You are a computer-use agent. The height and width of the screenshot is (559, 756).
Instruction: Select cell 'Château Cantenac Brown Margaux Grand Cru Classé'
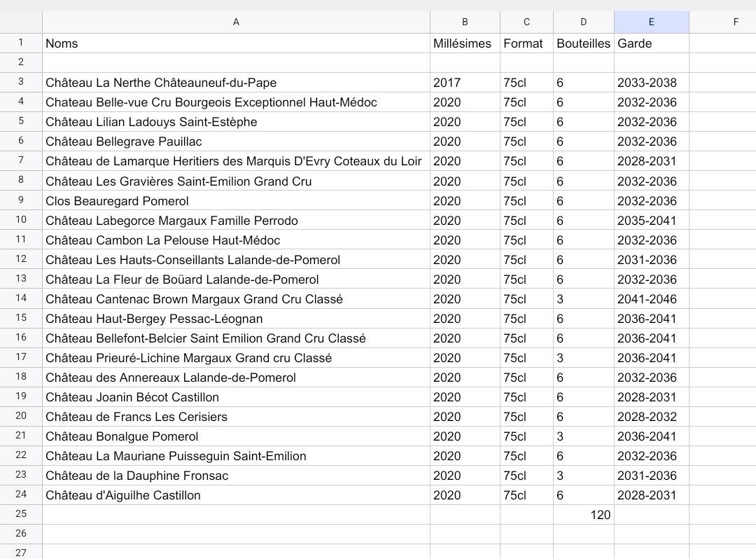point(236,299)
